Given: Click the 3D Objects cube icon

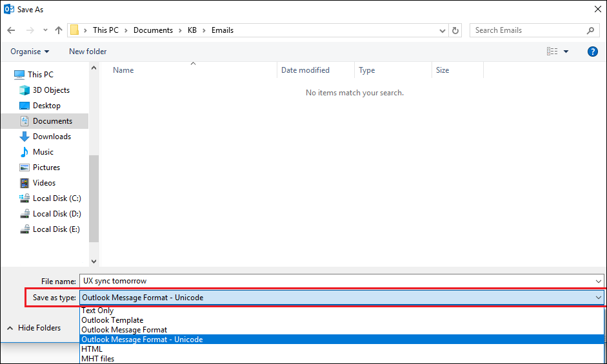Looking at the screenshot, I should [25, 90].
